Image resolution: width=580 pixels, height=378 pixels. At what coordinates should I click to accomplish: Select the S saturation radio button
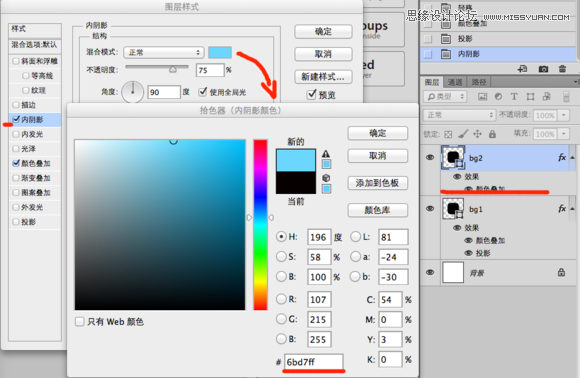pos(281,257)
